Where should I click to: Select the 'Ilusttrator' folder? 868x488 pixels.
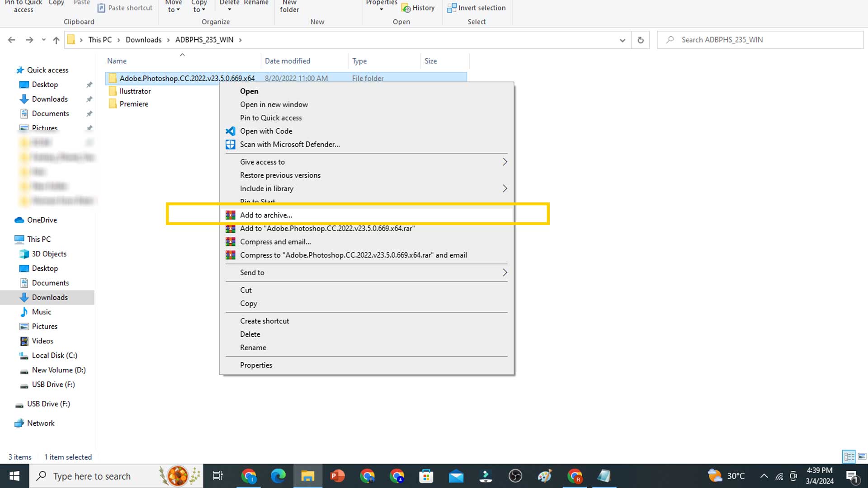click(x=135, y=91)
